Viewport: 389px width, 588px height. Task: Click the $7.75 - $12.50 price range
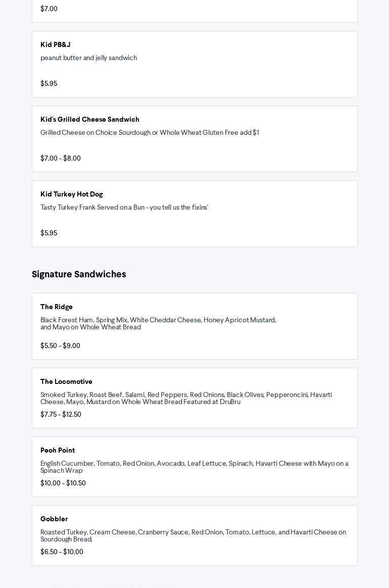[61, 415]
